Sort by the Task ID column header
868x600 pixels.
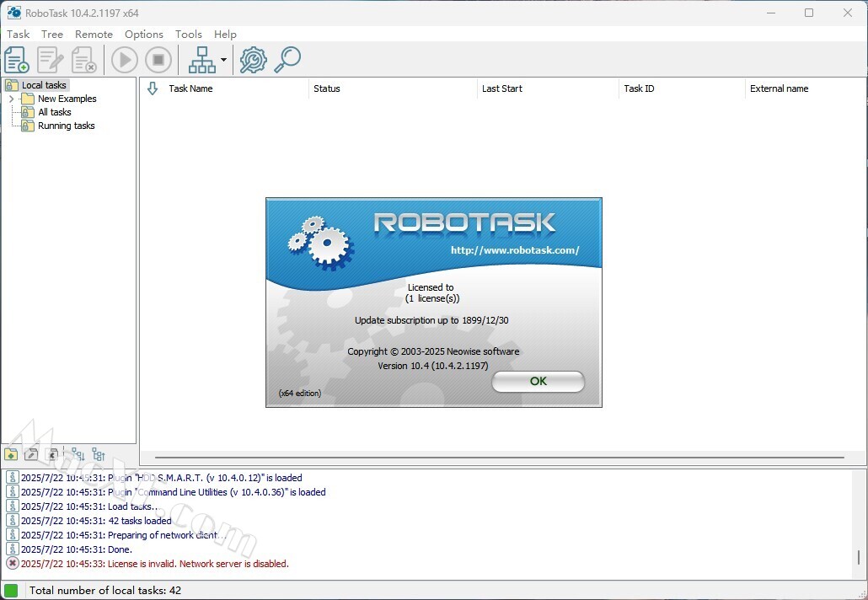click(x=639, y=88)
